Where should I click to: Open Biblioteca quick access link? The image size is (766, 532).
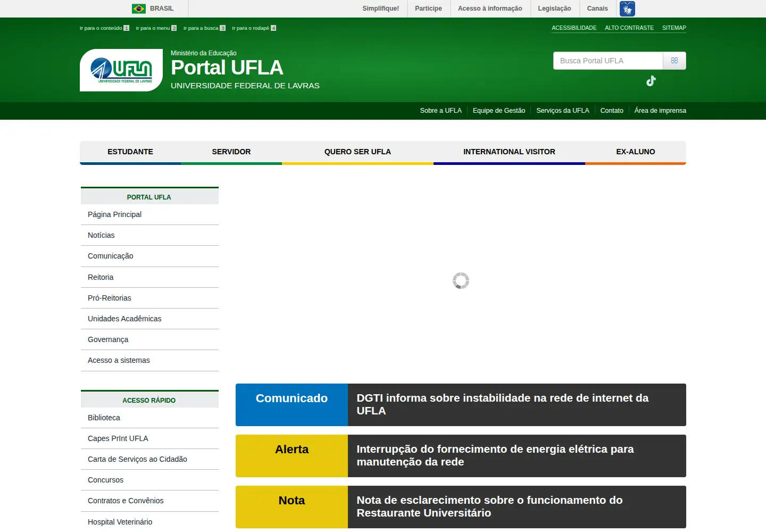pyautogui.click(x=149, y=418)
